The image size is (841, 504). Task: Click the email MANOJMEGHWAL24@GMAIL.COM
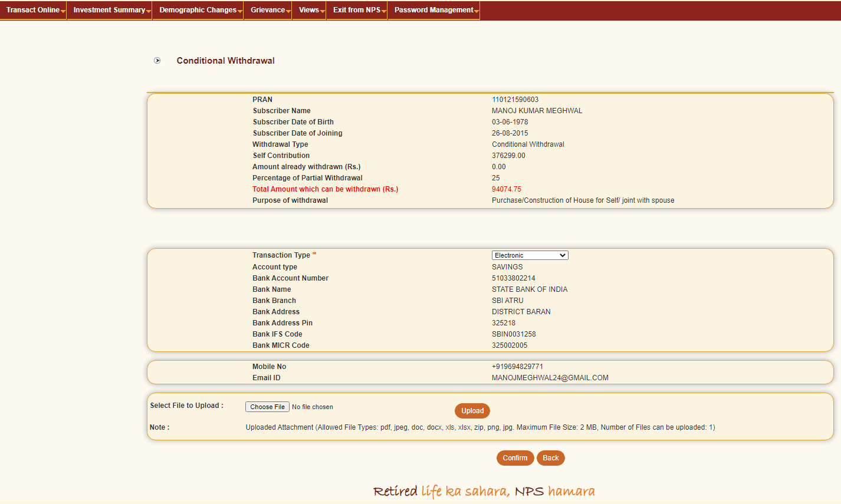[550, 377]
